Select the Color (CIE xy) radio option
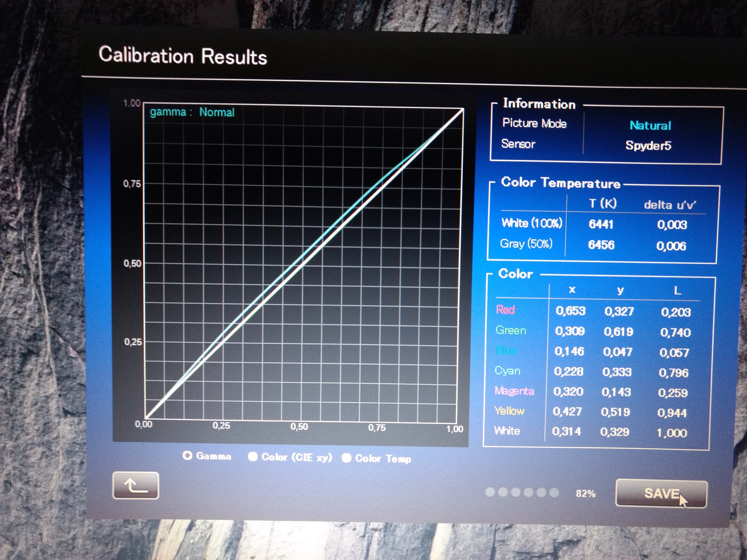Screen dimensions: 747x560 (253, 457)
